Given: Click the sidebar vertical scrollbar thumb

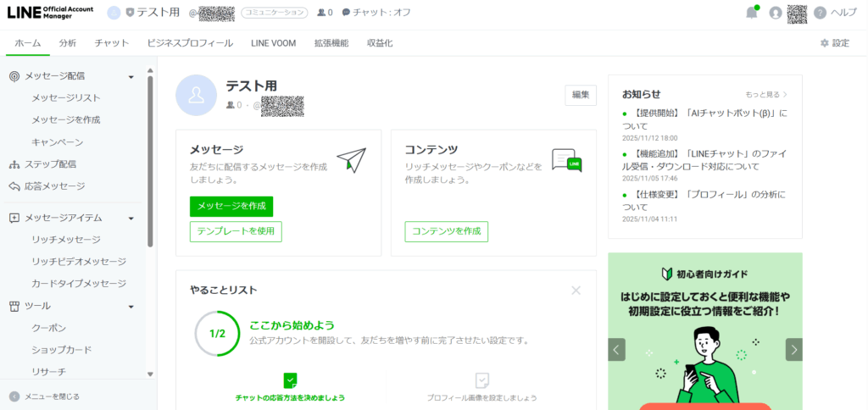Looking at the screenshot, I should point(149,161).
